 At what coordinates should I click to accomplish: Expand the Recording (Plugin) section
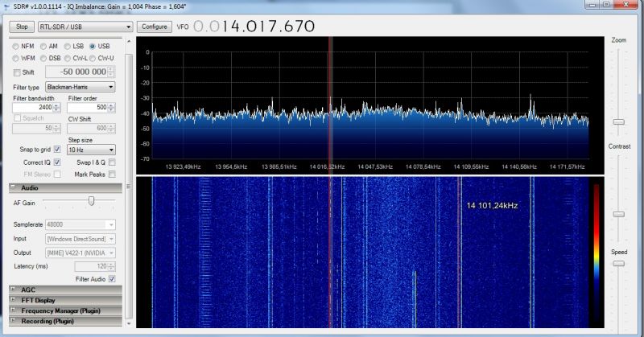[65, 322]
